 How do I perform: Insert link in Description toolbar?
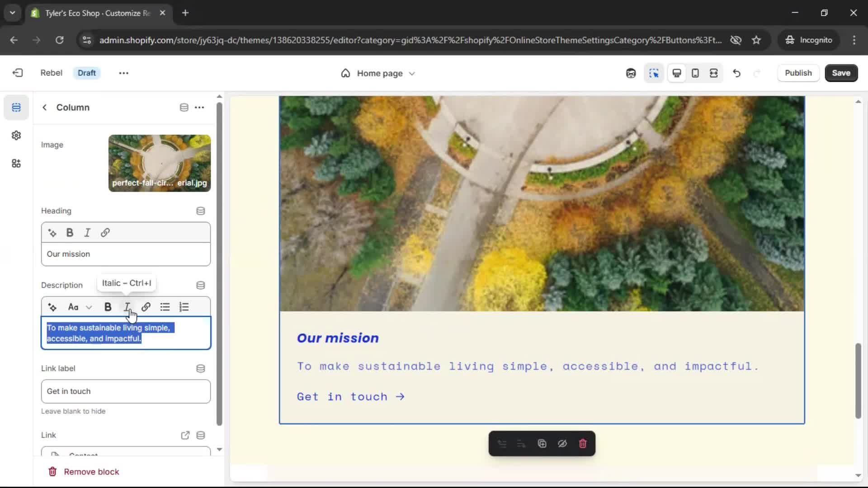point(146,307)
